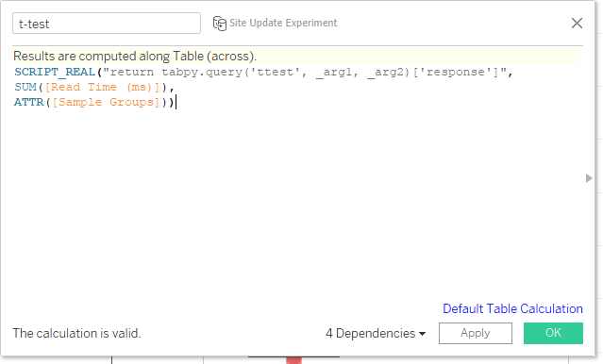
Task: Click the OK button
Action: coord(553,333)
